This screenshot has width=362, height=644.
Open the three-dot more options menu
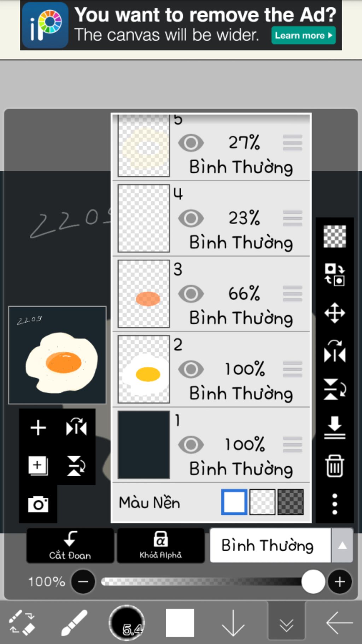tap(334, 504)
